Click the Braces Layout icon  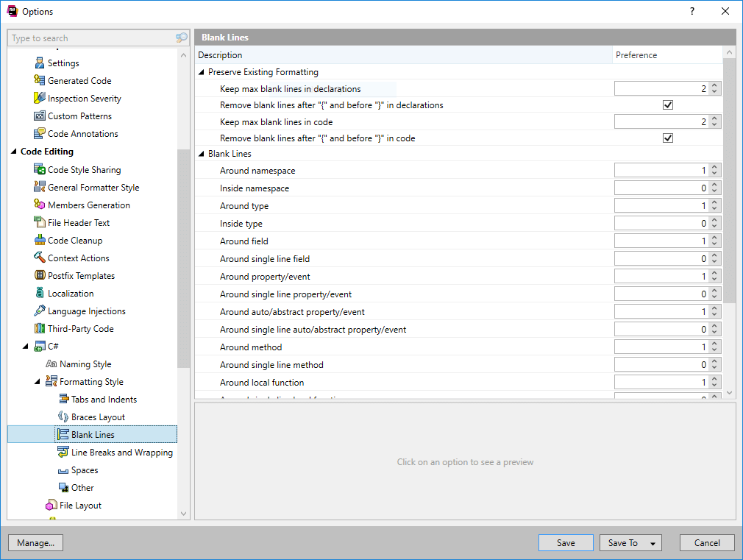point(63,417)
